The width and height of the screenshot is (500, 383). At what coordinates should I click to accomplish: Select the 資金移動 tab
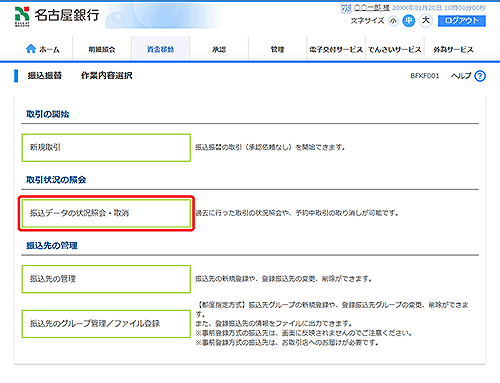pyautogui.click(x=160, y=49)
